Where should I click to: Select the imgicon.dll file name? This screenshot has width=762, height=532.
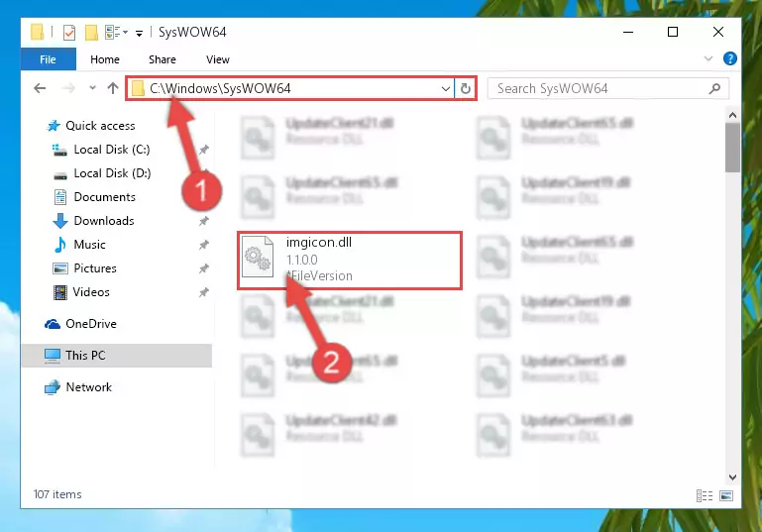[319, 242]
